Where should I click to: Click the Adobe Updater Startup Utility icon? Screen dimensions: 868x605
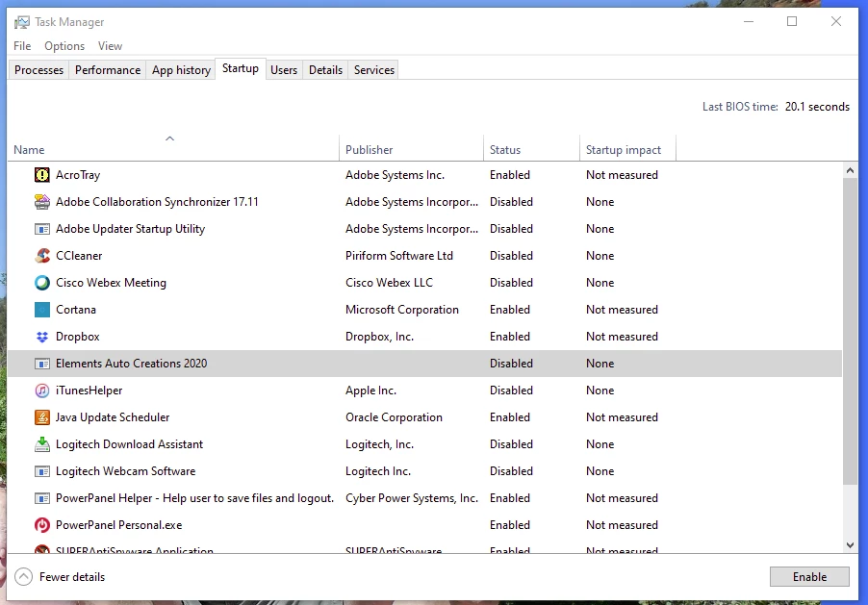[x=42, y=229]
